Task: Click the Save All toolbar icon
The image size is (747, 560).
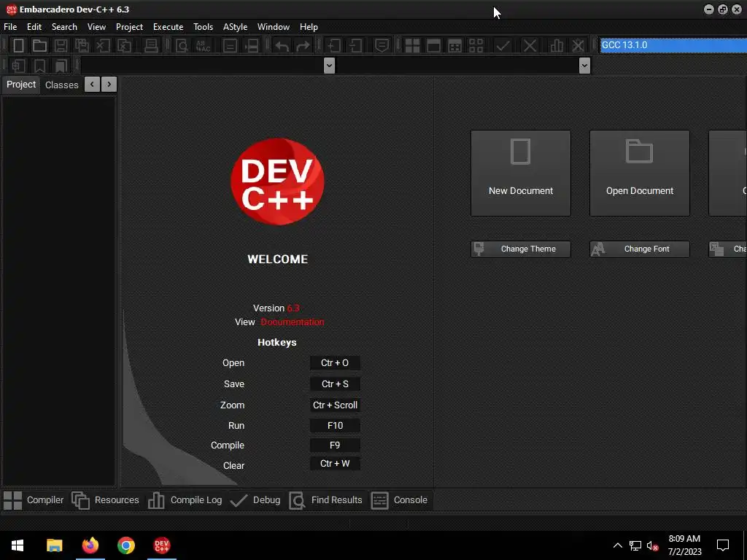Action: point(82,46)
